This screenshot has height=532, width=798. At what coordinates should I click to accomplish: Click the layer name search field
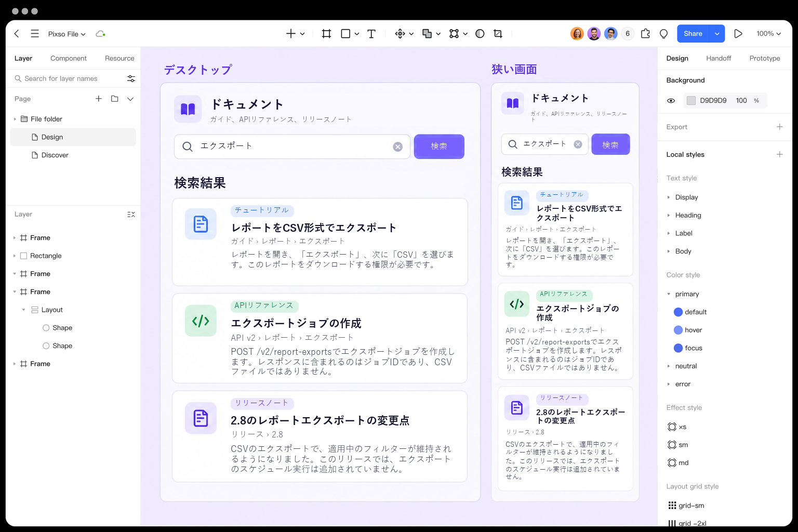[x=68, y=78]
